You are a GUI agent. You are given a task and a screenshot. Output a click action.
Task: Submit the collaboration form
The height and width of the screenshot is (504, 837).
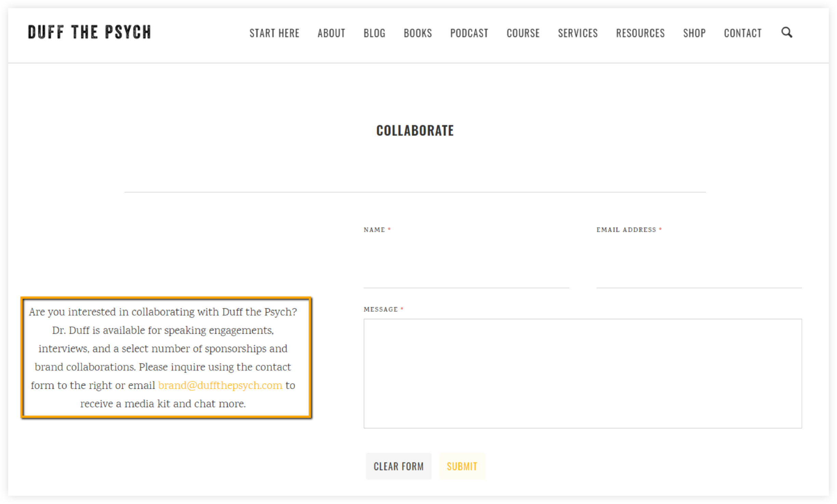[462, 466]
